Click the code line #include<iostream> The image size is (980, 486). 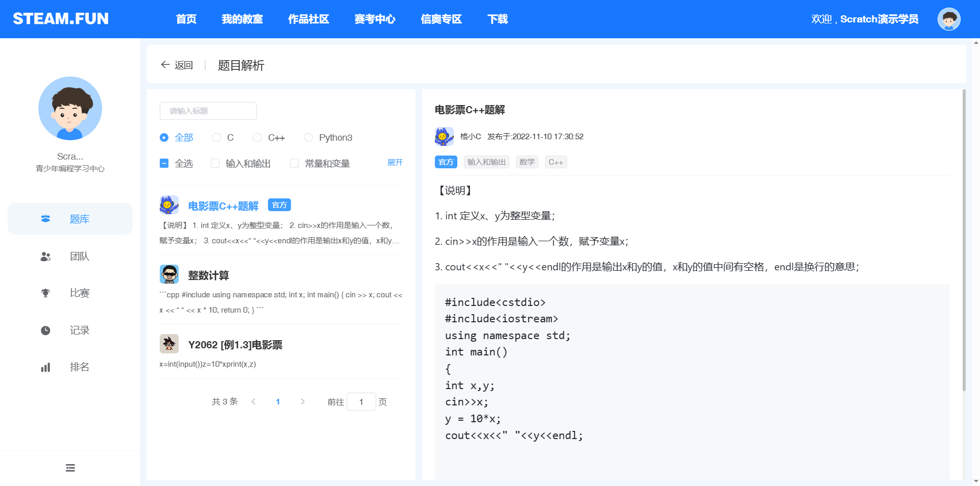click(502, 319)
